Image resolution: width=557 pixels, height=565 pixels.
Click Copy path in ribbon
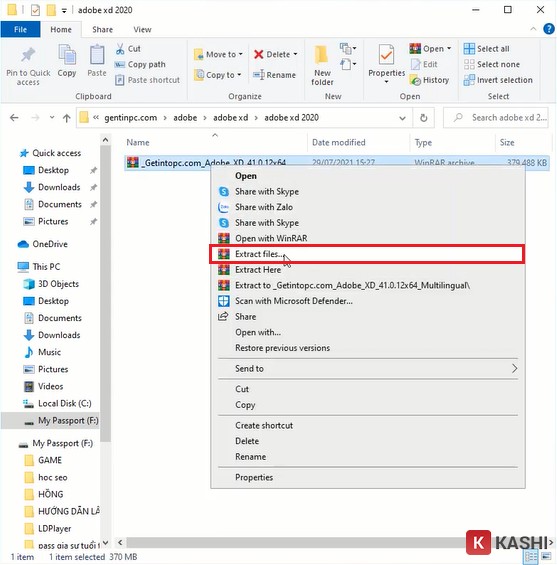(x=140, y=64)
